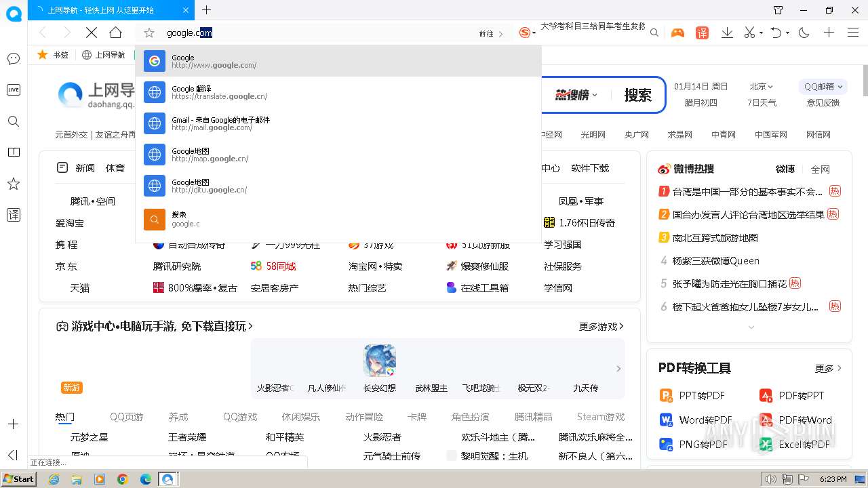Click the scissors screenshot icon

tap(749, 33)
